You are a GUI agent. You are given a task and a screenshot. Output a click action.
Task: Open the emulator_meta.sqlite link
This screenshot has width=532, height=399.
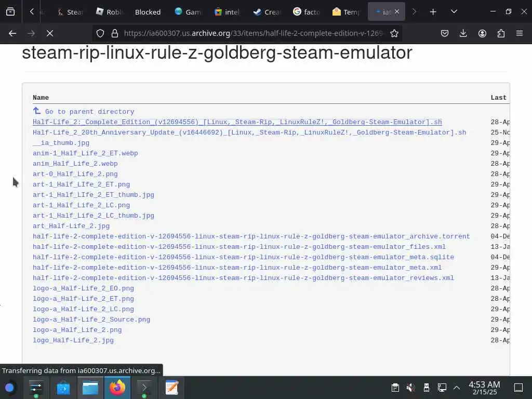tap(243, 257)
